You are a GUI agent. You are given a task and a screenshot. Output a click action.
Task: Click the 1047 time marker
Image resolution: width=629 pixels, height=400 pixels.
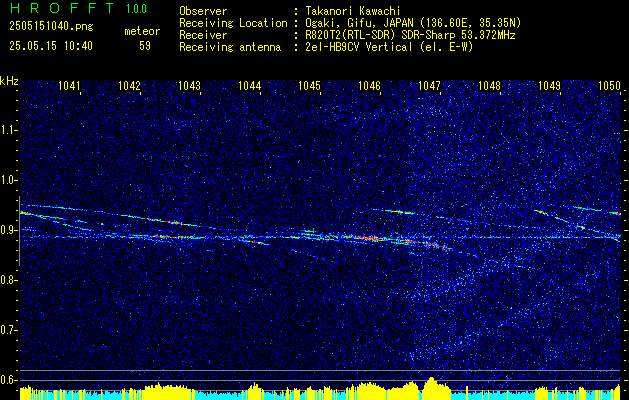click(x=429, y=85)
